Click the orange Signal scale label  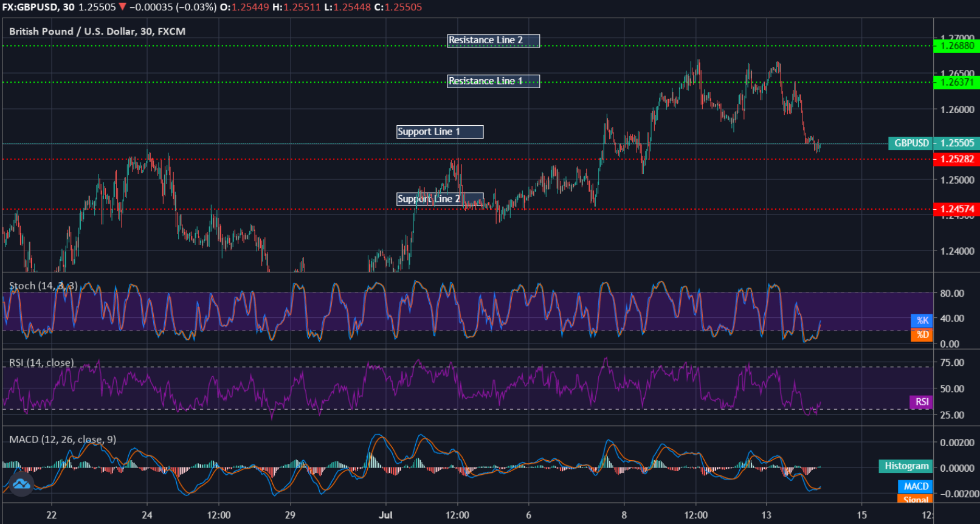tap(915, 499)
